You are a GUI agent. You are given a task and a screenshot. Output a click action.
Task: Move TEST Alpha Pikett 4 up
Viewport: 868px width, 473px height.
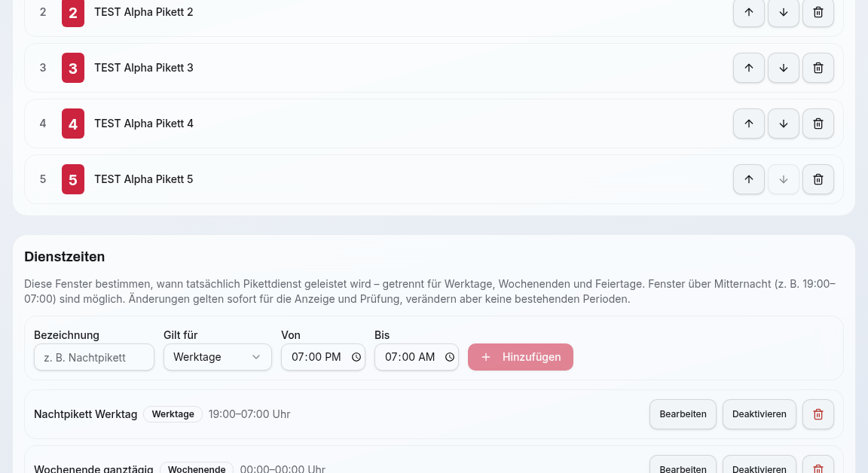tap(748, 124)
